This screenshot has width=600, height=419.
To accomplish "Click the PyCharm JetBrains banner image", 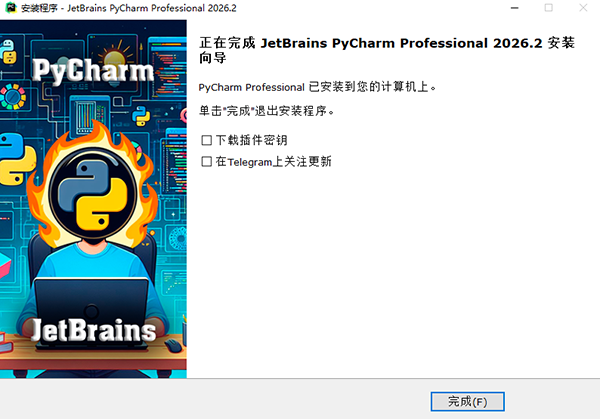I will pos(93,199).
